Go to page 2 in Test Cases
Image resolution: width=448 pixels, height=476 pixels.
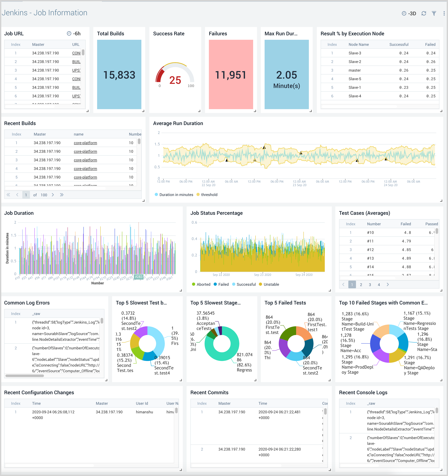click(x=361, y=284)
